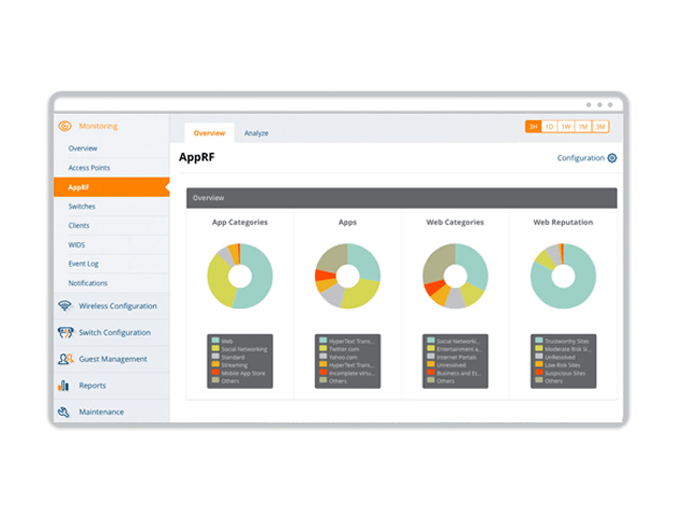
Task: Click the gray Overview panel header
Action: coord(401,198)
